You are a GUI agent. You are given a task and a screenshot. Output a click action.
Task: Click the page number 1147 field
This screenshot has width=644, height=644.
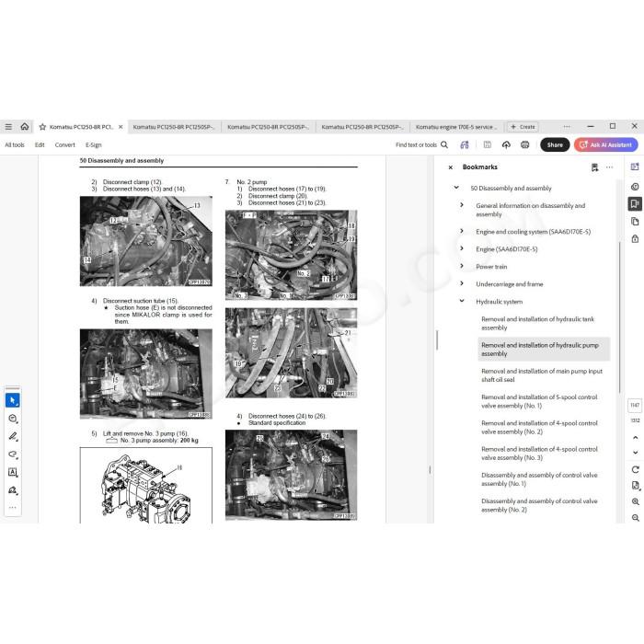(635, 405)
